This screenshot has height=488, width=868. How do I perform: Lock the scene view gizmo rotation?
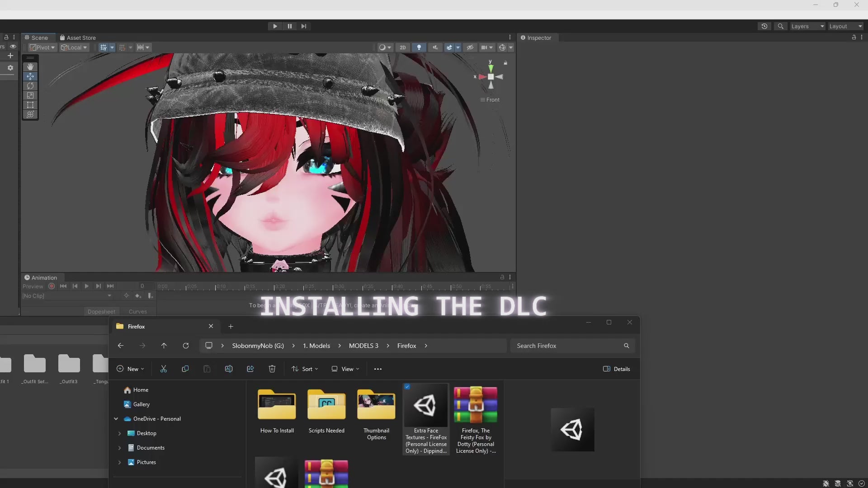click(x=505, y=63)
